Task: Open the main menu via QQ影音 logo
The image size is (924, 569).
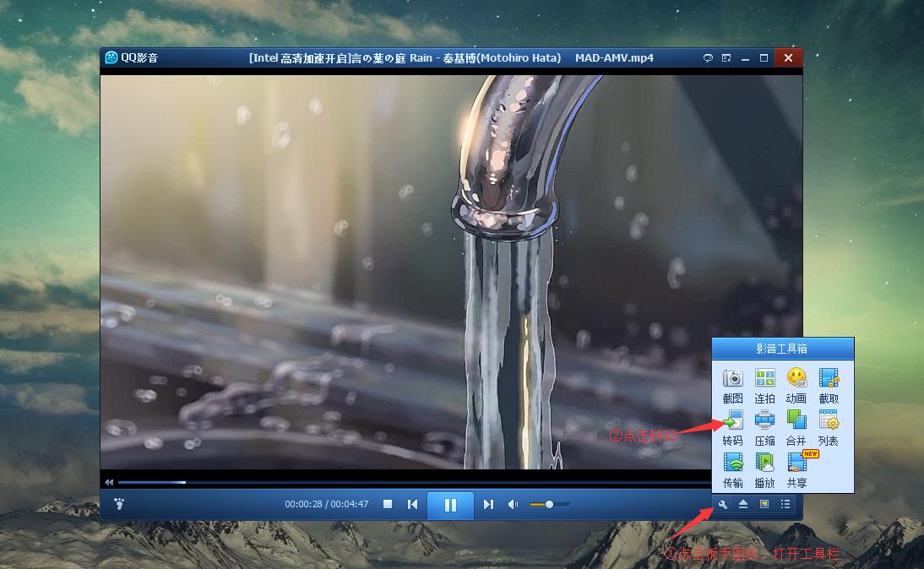Action: pyautogui.click(x=110, y=57)
